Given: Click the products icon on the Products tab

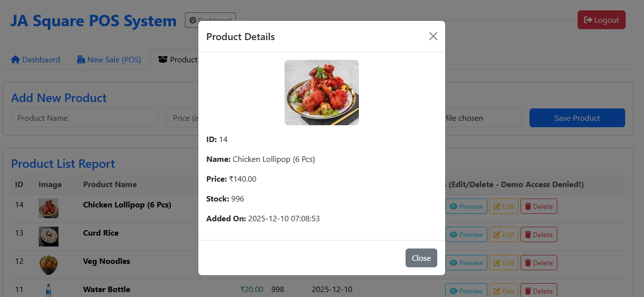Looking at the screenshot, I should [x=163, y=59].
